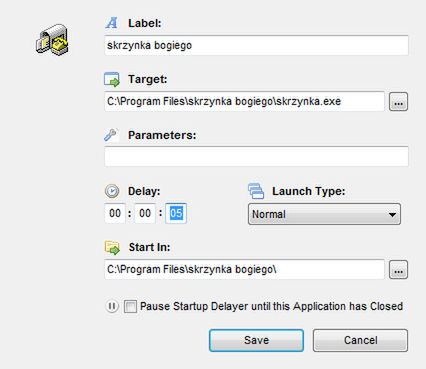
Task: Click into the Target path field
Action: (x=244, y=101)
